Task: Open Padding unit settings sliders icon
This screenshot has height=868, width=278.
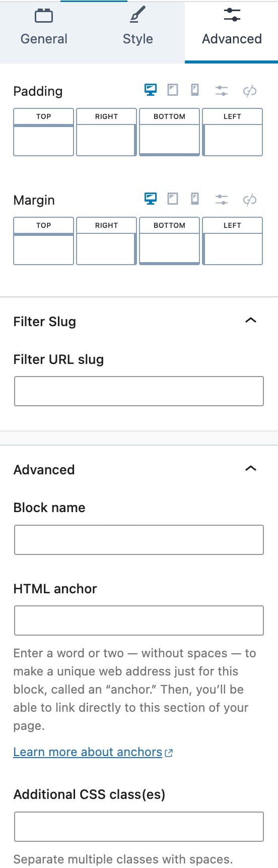Action: coord(222,91)
